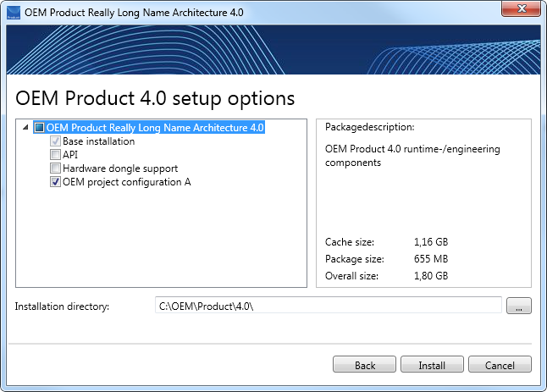Uncheck OEM project configuration A
Image resolution: width=547 pixels, height=392 pixels.
[55, 182]
